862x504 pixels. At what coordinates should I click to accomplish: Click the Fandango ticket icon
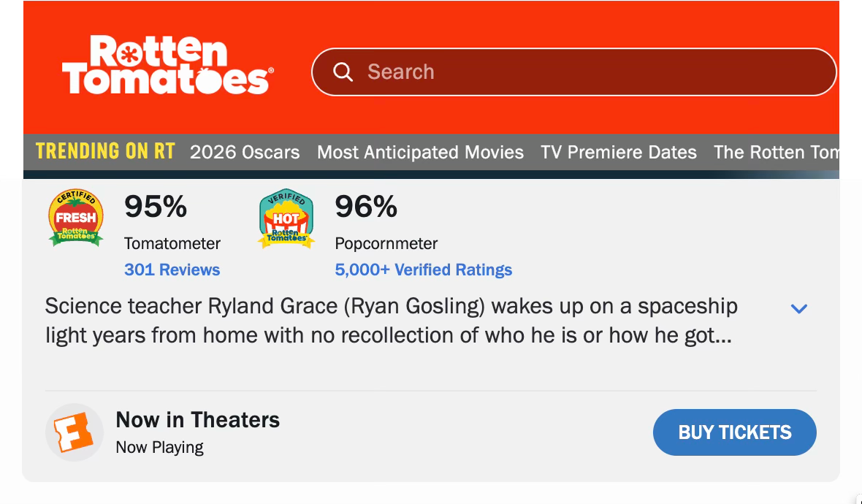pos(75,432)
